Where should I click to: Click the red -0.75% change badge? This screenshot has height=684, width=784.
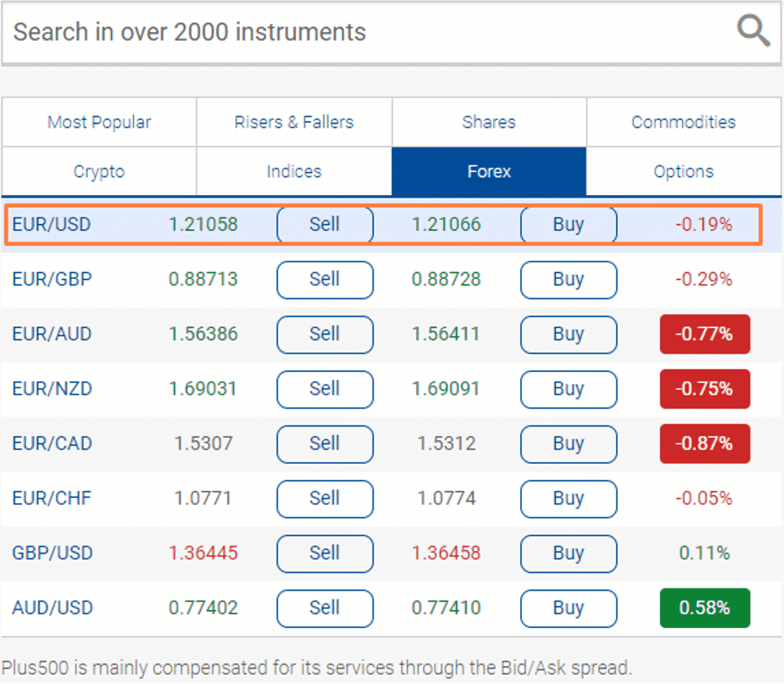(705, 389)
